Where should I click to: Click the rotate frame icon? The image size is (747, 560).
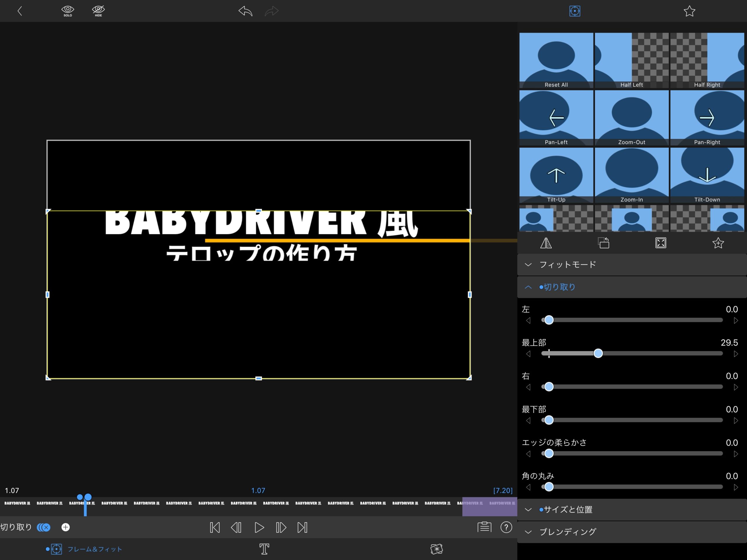603,243
